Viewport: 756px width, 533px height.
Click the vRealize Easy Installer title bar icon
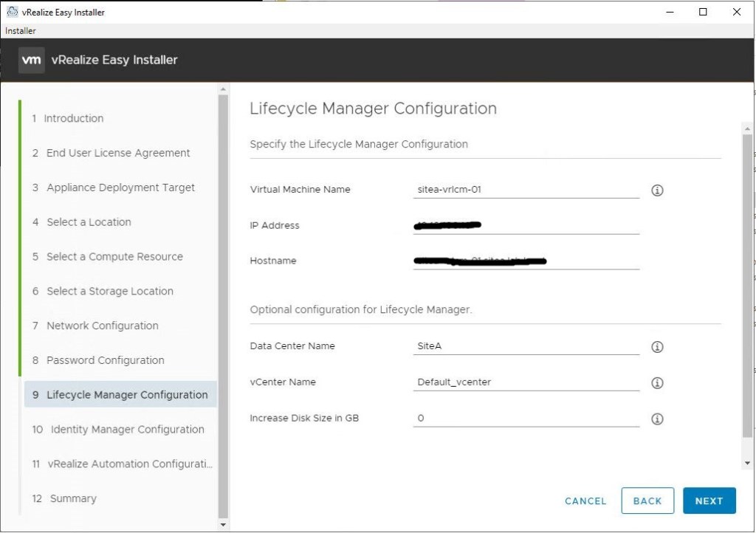(12, 12)
